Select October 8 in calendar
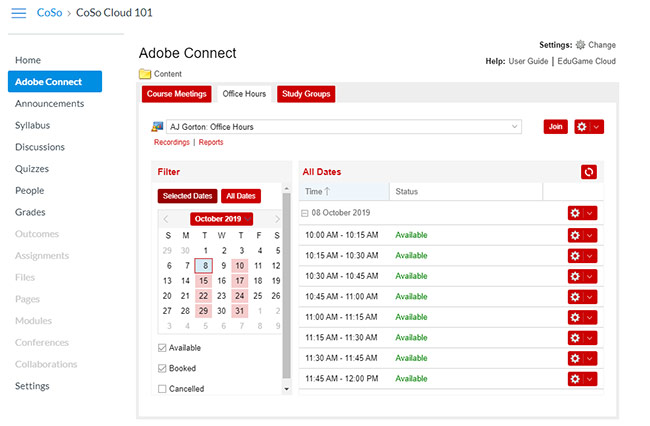This screenshot has width=650, height=426. point(204,266)
